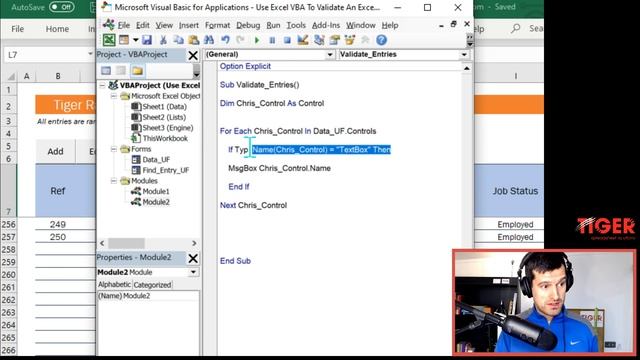
Task: Toggle the Excel AutoSave switch
Action: [61, 7]
